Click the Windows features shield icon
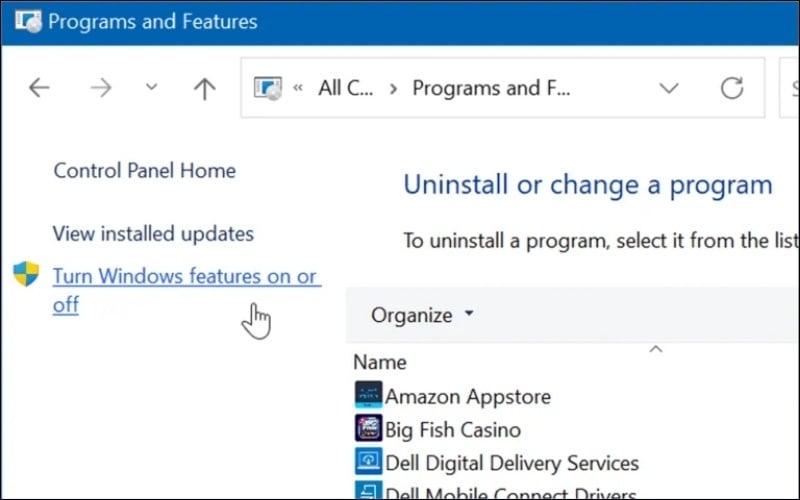This screenshot has width=800, height=500. click(x=26, y=275)
